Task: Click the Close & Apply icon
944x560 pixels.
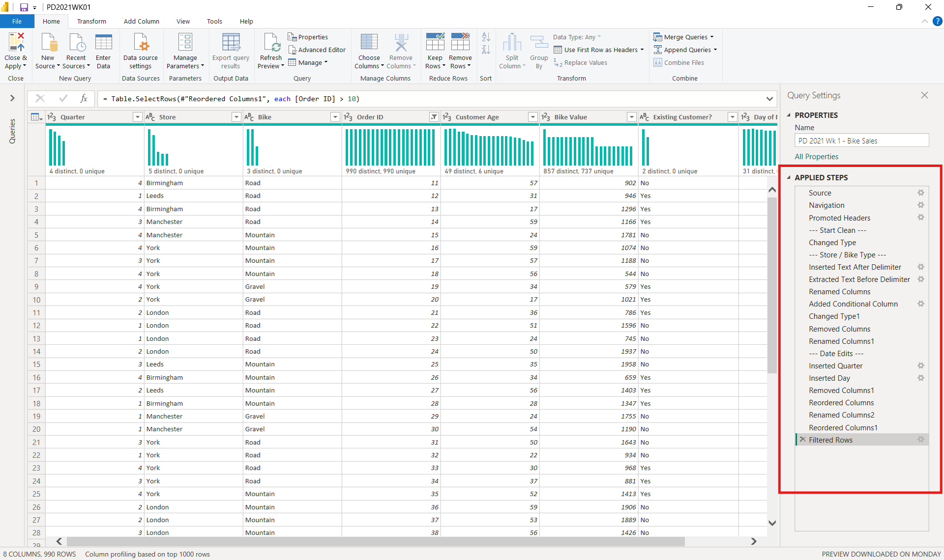Action: click(x=15, y=43)
